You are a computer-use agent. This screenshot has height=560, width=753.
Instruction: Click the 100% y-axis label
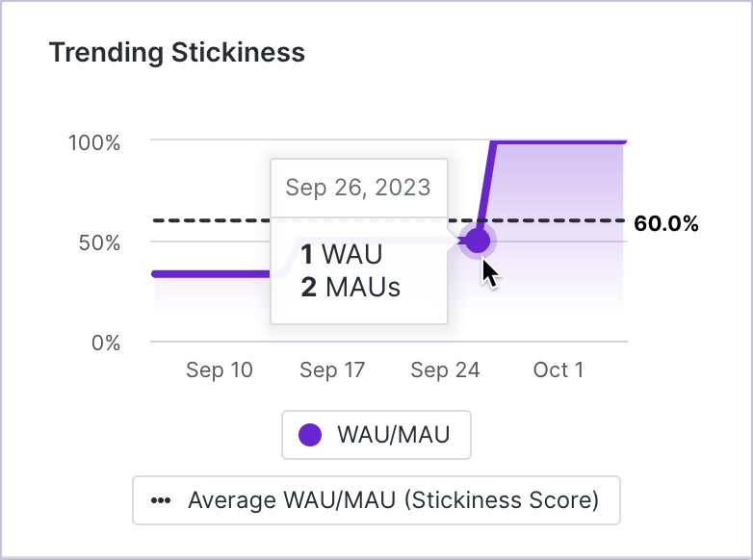(94, 143)
